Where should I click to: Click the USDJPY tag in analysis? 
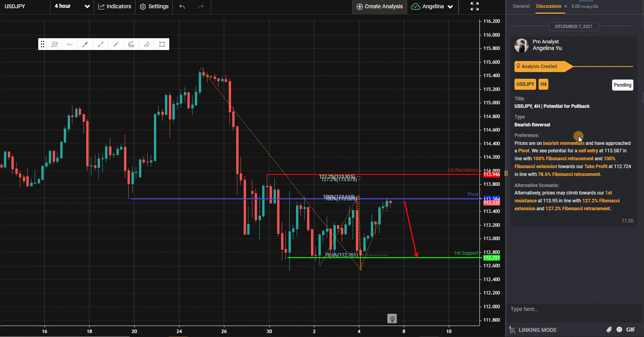pyautogui.click(x=525, y=84)
